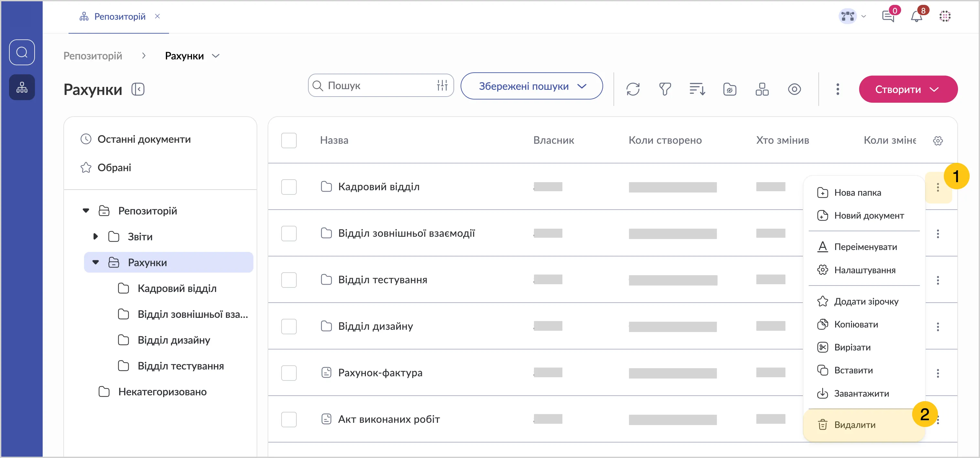Open the chat messages icon
This screenshot has width=980, height=458.
888,16
